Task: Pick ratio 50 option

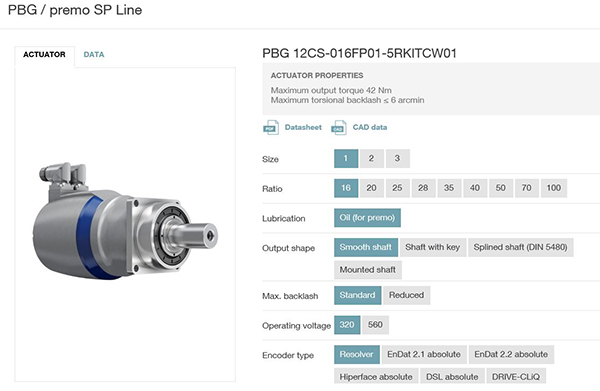Action: 501,188
